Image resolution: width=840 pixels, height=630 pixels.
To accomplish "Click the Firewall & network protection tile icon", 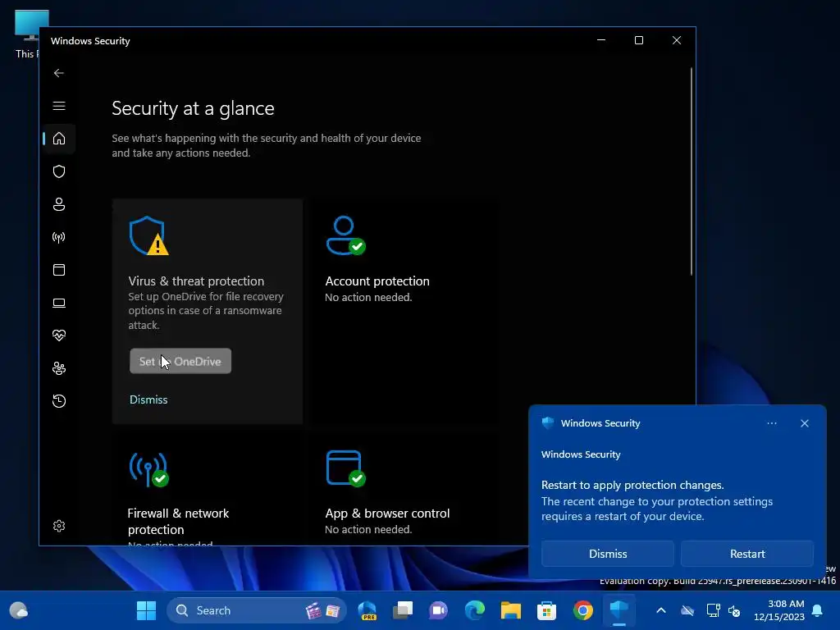I will [x=148, y=469].
